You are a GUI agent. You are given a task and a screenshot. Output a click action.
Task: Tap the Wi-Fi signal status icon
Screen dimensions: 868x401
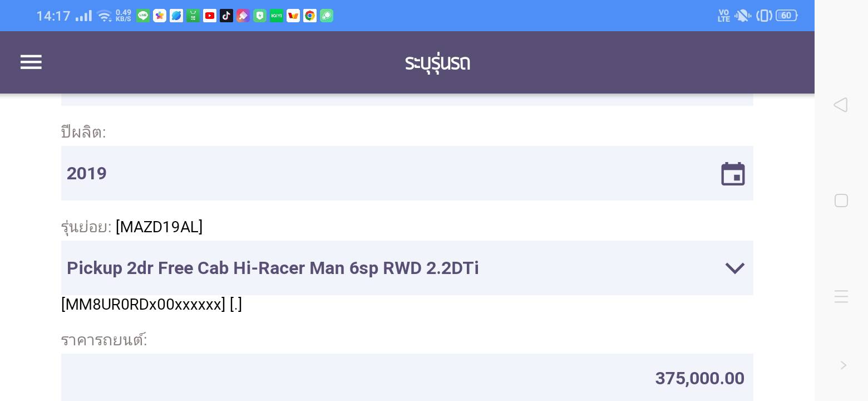point(104,16)
